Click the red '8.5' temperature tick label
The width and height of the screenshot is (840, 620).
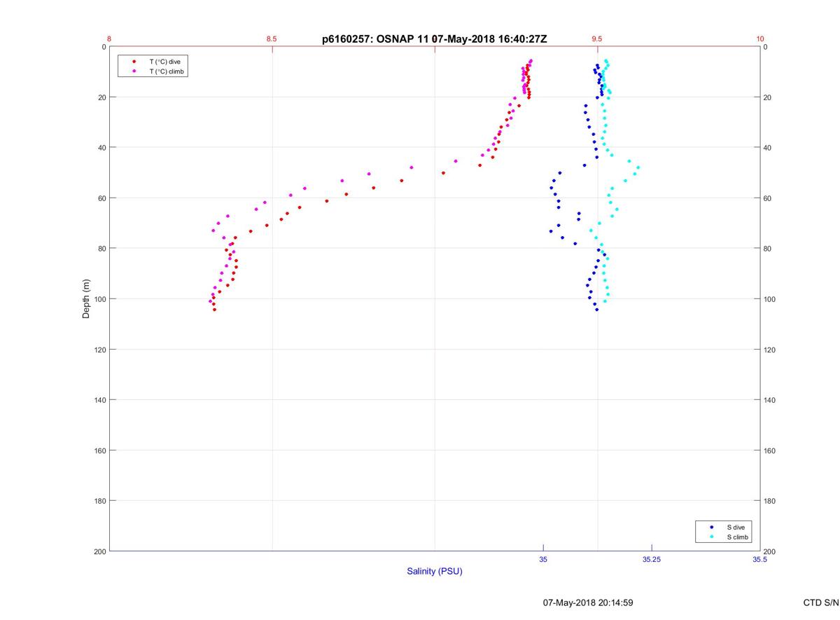point(272,39)
